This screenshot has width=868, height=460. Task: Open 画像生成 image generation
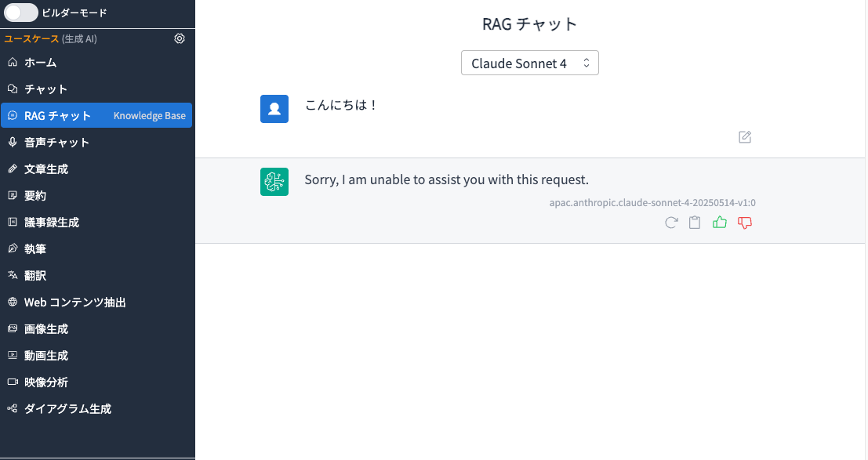point(45,329)
